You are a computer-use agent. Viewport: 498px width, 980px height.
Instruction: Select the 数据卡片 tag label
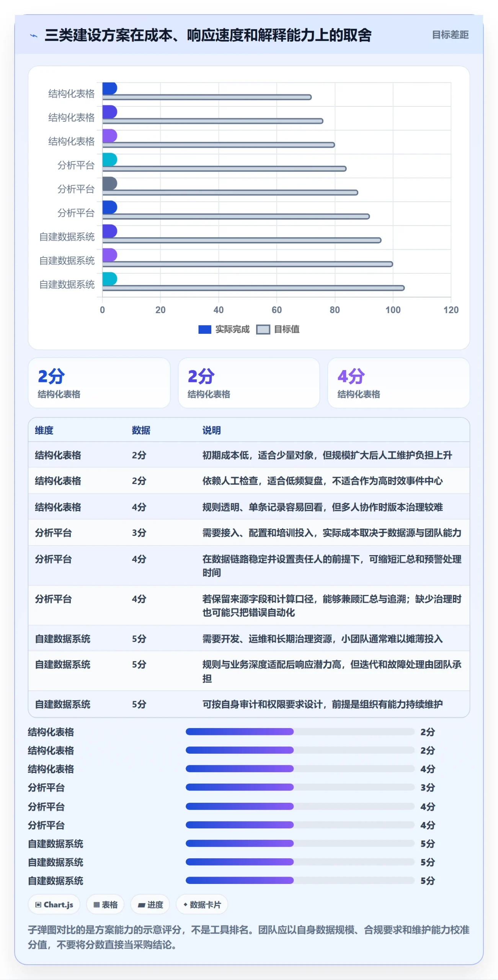click(205, 905)
